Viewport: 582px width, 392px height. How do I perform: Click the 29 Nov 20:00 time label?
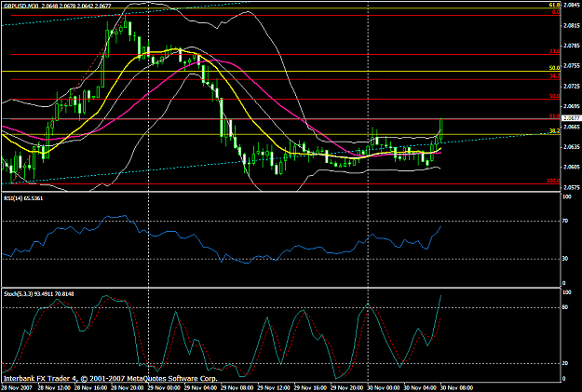346,388
